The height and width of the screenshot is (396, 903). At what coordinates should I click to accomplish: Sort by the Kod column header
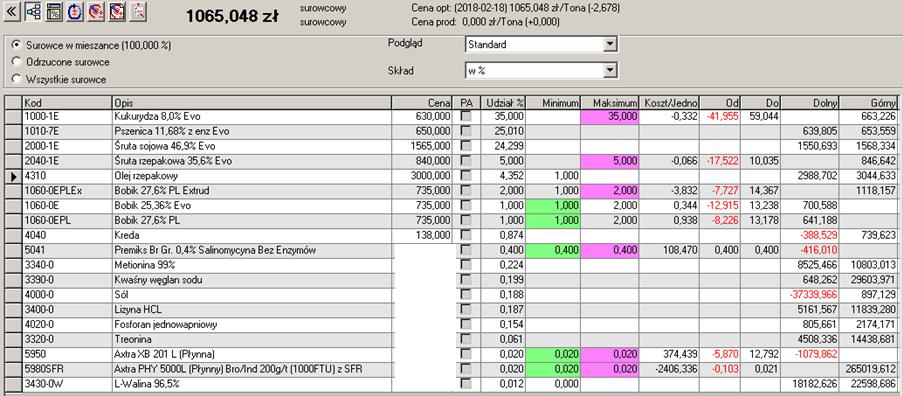tap(67, 103)
